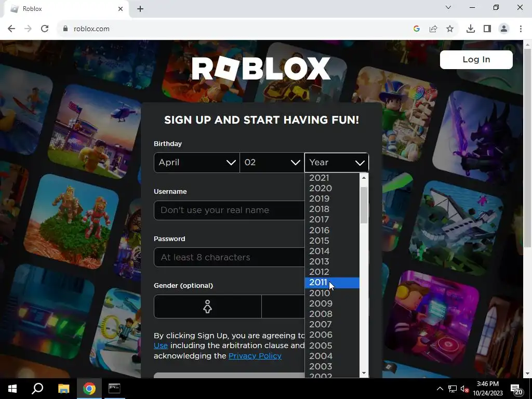Click the Roblox logo
This screenshot has height=399, width=532.
point(261,68)
